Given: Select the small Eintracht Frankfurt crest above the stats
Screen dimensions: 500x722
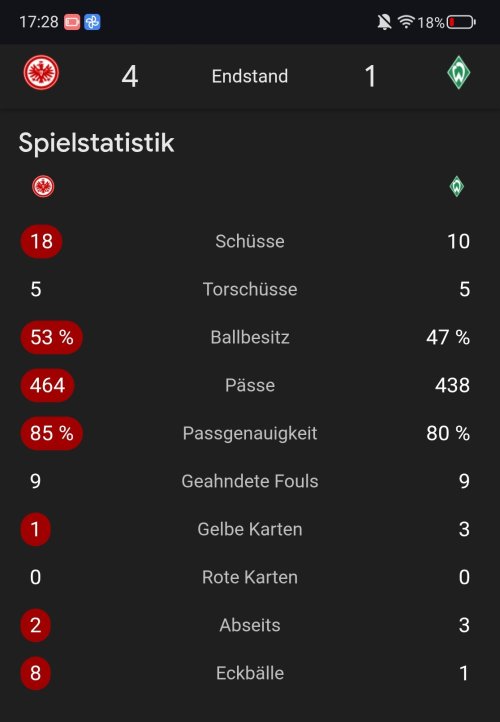Looking at the screenshot, I should click(x=43, y=186).
